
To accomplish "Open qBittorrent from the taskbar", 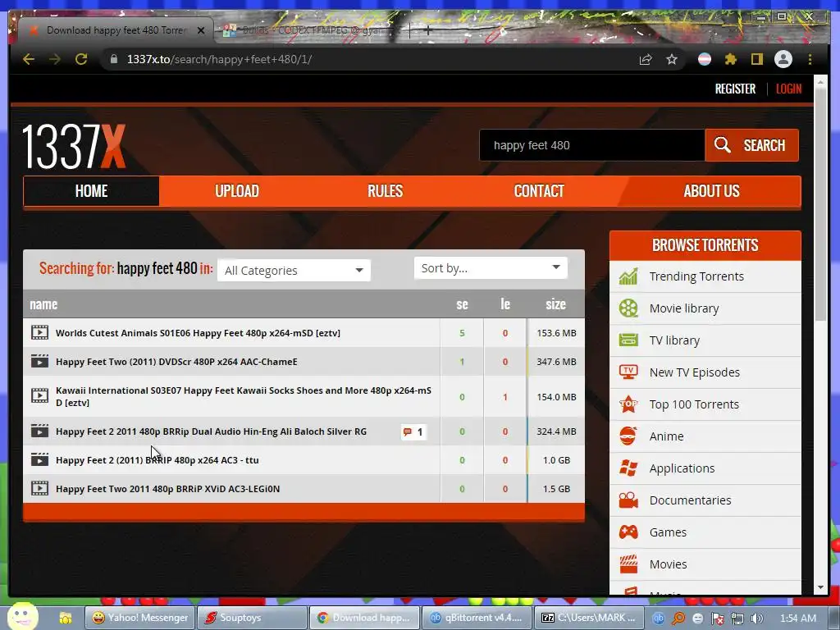I will point(477,618).
